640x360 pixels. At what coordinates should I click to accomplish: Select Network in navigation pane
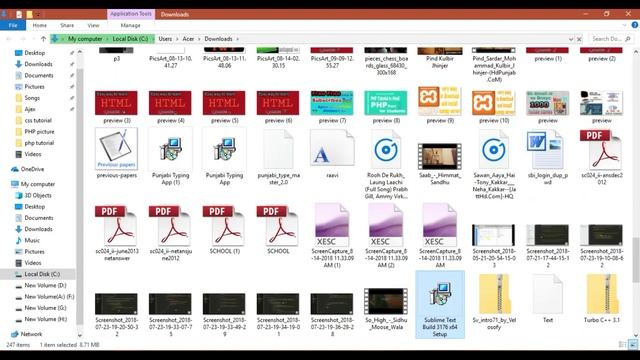31,334
